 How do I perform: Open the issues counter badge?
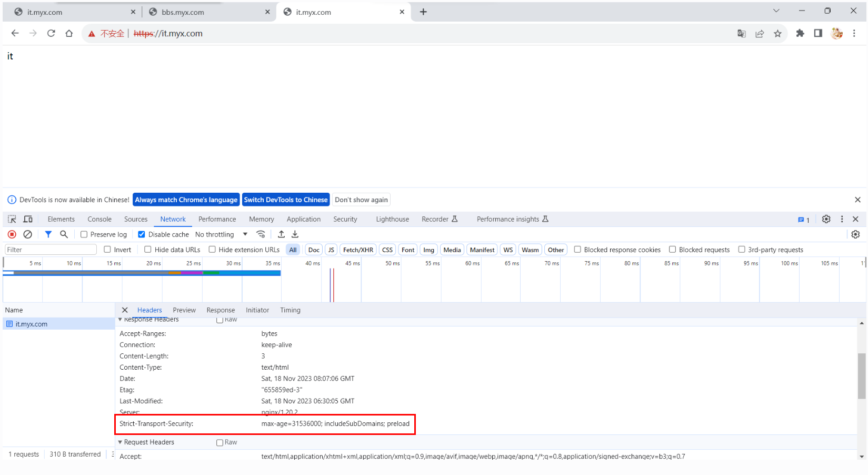pyautogui.click(x=804, y=220)
